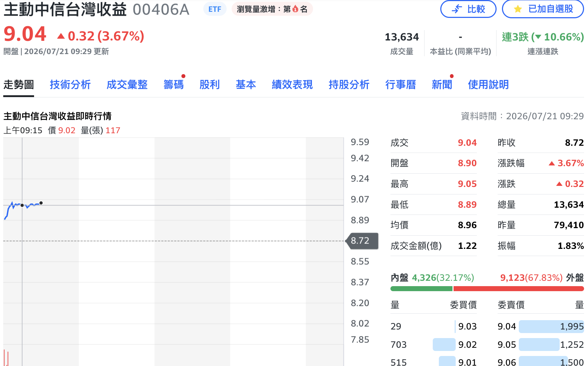Image resolution: width=588 pixels, height=366 pixels.
Task: Click the 委買價 column header
Action: pos(463,305)
